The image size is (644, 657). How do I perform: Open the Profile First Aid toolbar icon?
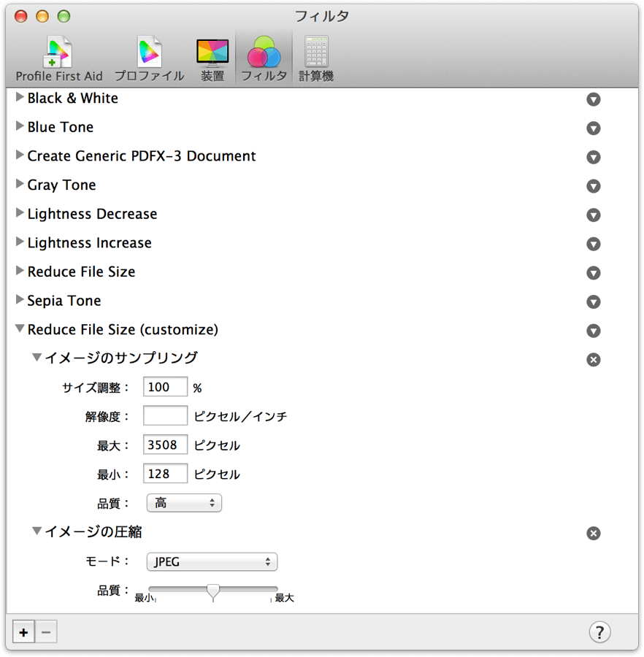tap(58, 58)
